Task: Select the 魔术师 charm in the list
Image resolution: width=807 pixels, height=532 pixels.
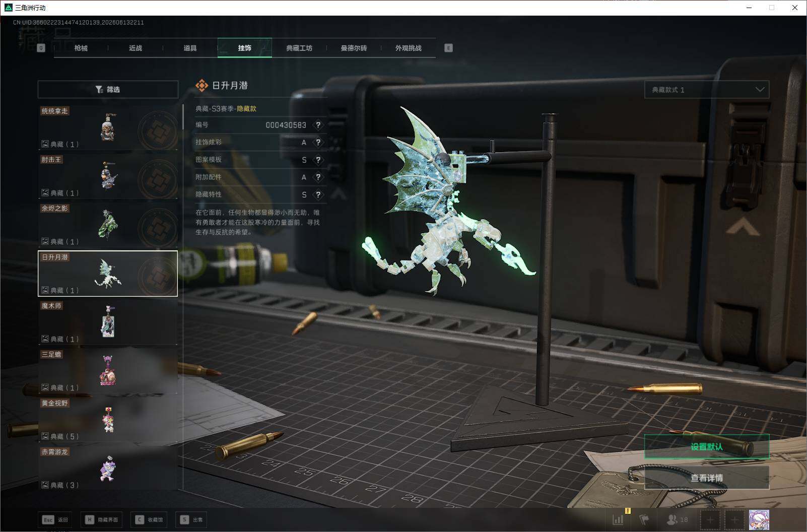Action: 108,322
